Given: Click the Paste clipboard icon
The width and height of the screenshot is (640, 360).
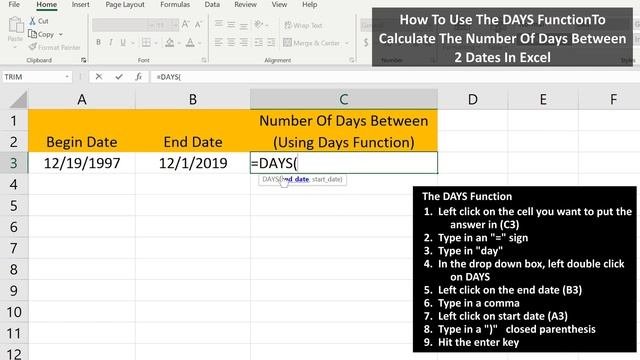Looking at the screenshot, I should [16, 25].
